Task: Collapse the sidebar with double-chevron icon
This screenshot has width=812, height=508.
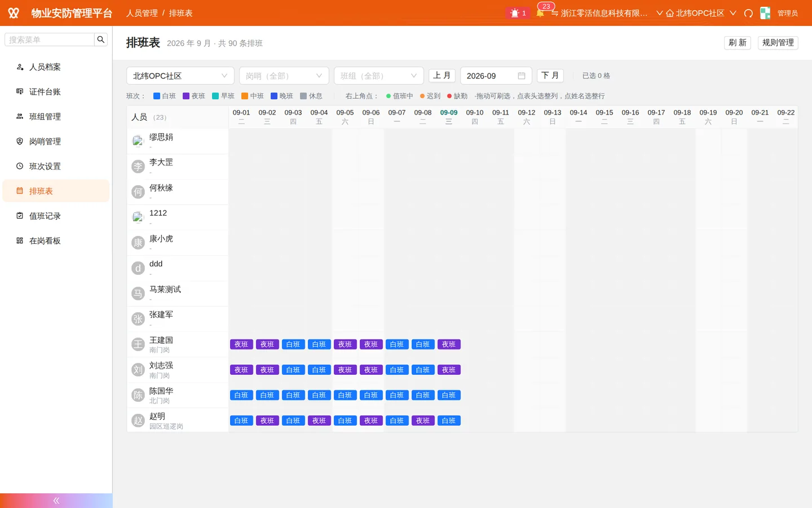Action: [56, 501]
